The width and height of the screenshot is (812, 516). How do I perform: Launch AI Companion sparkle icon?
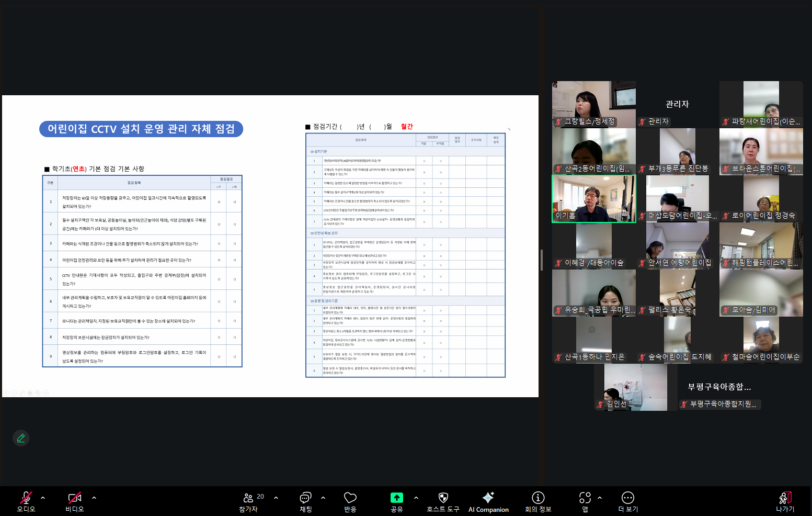tap(488, 501)
